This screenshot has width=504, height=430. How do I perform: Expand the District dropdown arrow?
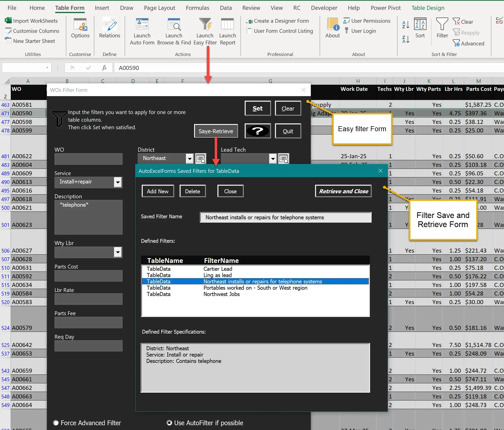[190, 159]
